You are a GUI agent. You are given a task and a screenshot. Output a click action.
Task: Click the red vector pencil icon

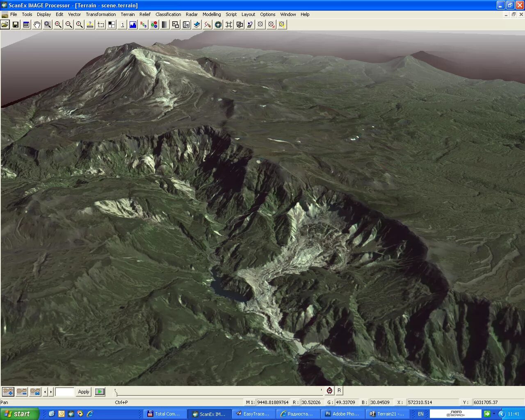click(208, 25)
